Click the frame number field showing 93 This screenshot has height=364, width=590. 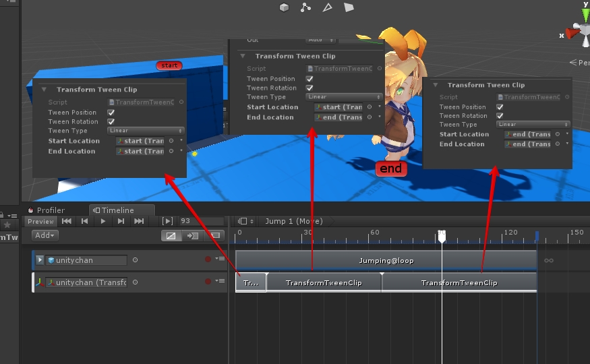point(202,221)
